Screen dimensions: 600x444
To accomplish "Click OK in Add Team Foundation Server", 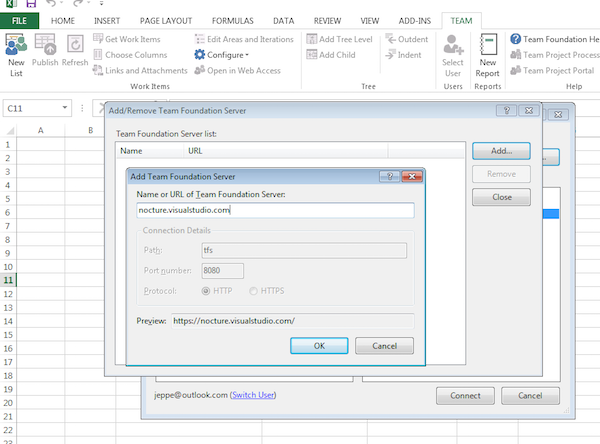I will coord(319,346).
